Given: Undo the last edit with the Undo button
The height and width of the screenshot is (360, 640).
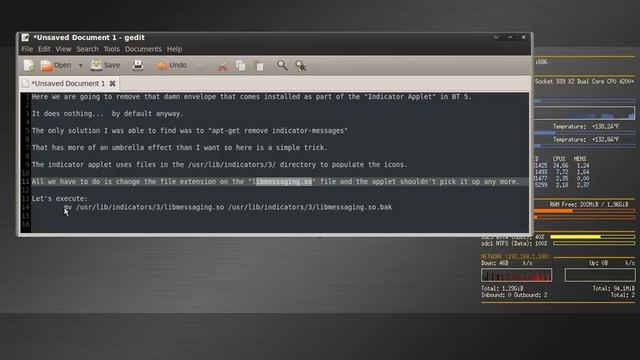Looking at the screenshot, I should (x=171, y=65).
